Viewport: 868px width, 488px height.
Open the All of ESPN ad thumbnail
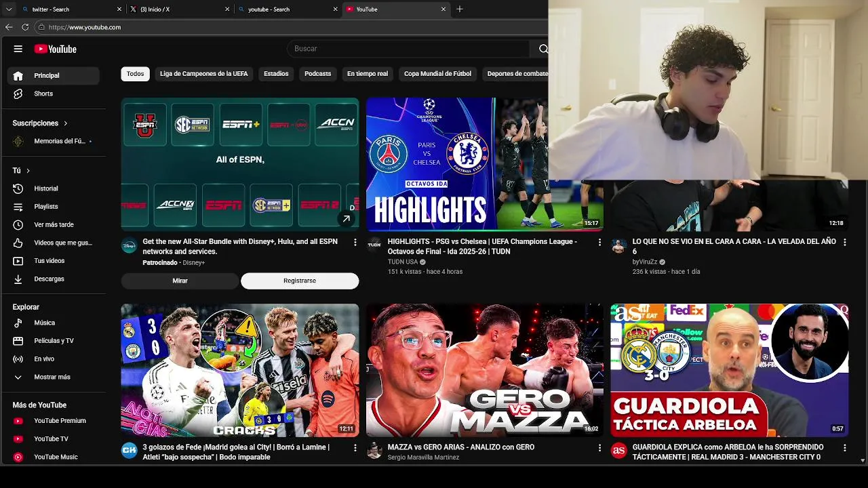[x=240, y=164]
